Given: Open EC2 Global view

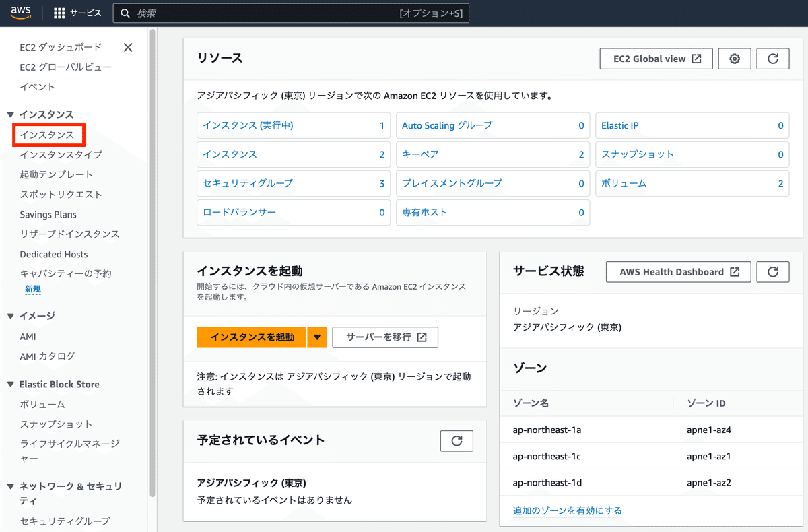Looking at the screenshot, I should click(x=656, y=59).
